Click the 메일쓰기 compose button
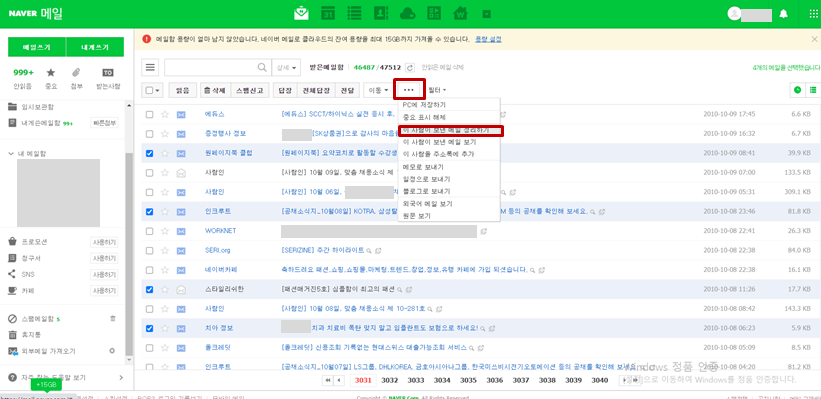The image size is (821, 399). pyautogui.click(x=37, y=47)
